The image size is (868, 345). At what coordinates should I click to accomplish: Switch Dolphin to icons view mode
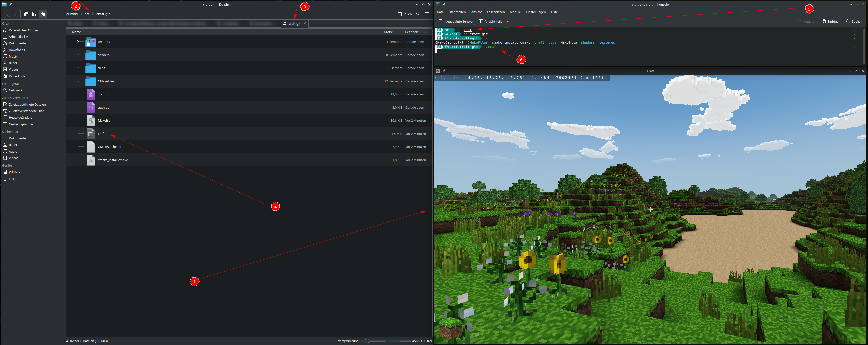[x=26, y=14]
